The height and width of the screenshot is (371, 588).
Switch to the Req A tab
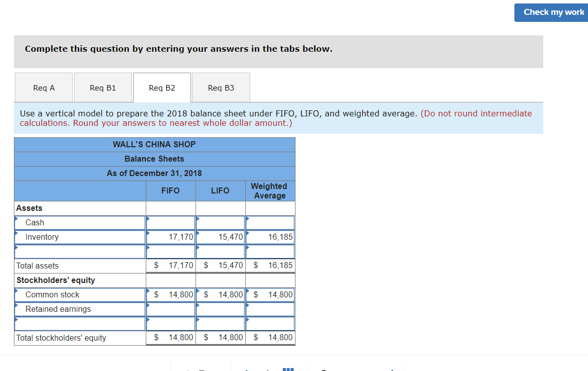click(x=43, y=88)
